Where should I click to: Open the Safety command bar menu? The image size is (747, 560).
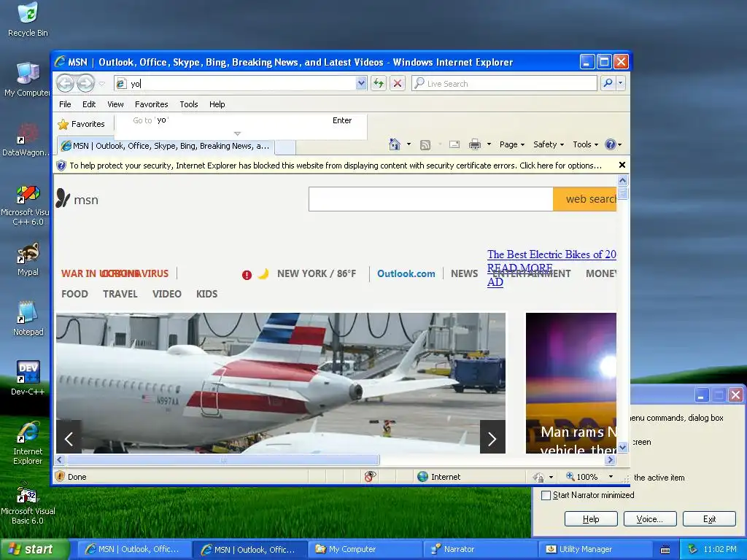coord(549,144)
